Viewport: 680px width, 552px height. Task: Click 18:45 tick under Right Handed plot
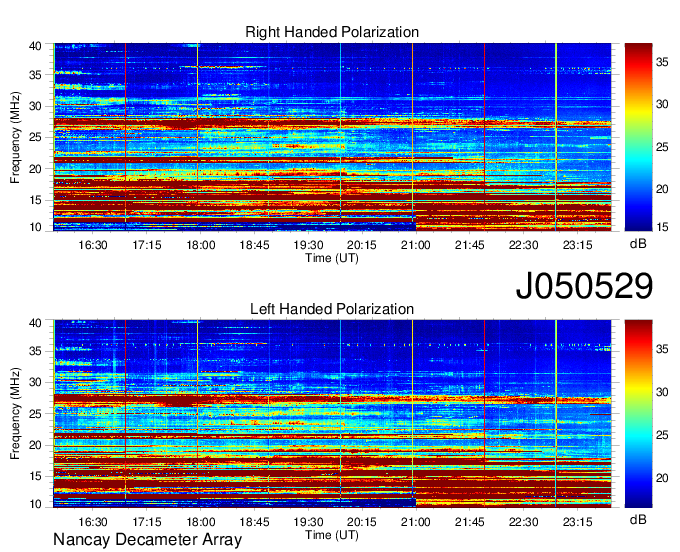pos(255,245)
